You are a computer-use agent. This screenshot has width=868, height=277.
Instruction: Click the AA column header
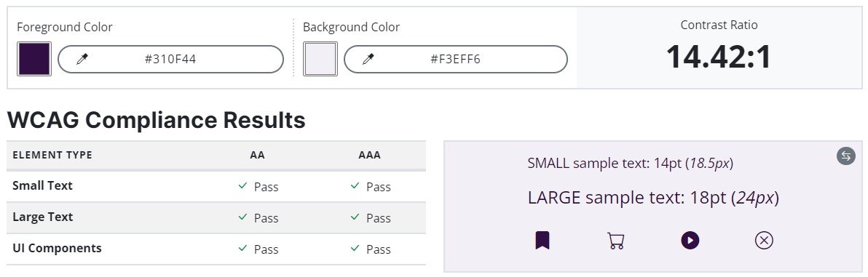click(257, 156)
